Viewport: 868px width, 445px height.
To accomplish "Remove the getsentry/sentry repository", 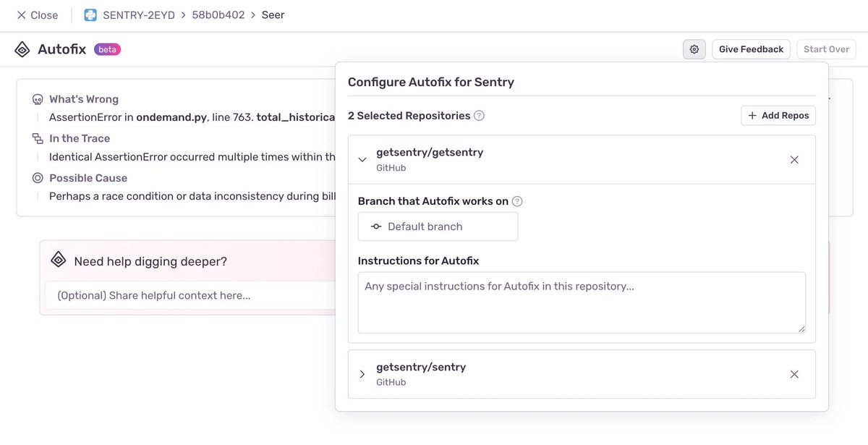I will click(x=794, y=374).
